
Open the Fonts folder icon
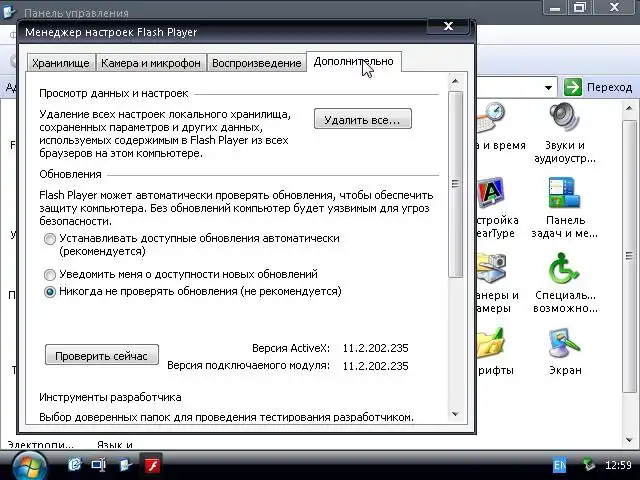[x=491, y=344]
